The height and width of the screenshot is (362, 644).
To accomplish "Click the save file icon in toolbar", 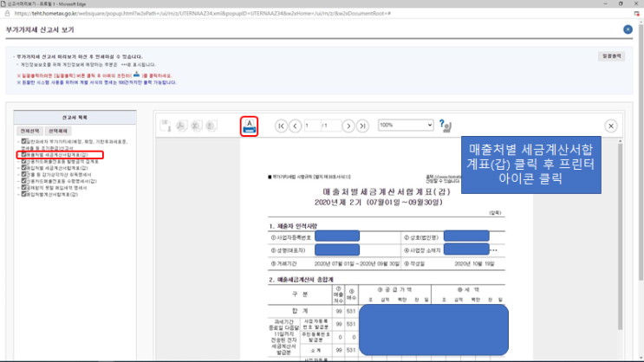I will (x=166, y=126).
